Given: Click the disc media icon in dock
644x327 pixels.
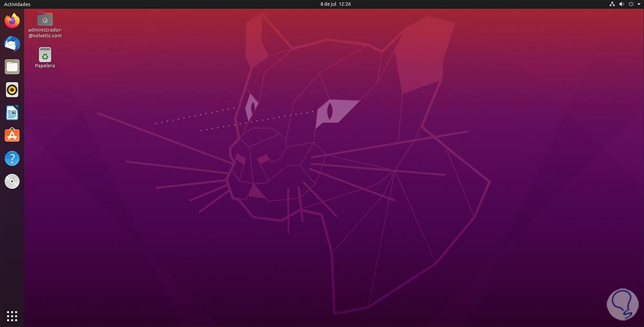Looking at the screenshot, I should (x=12, y=181).
